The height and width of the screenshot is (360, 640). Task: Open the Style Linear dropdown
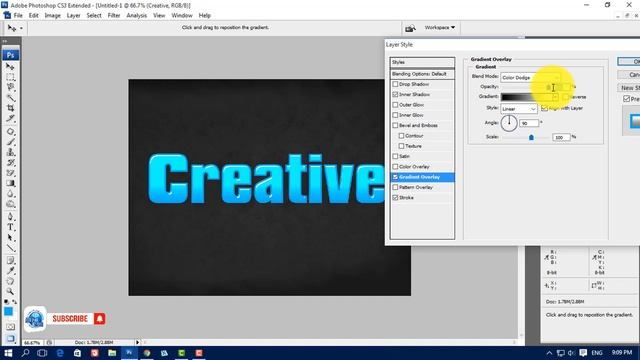click(519, 109)
